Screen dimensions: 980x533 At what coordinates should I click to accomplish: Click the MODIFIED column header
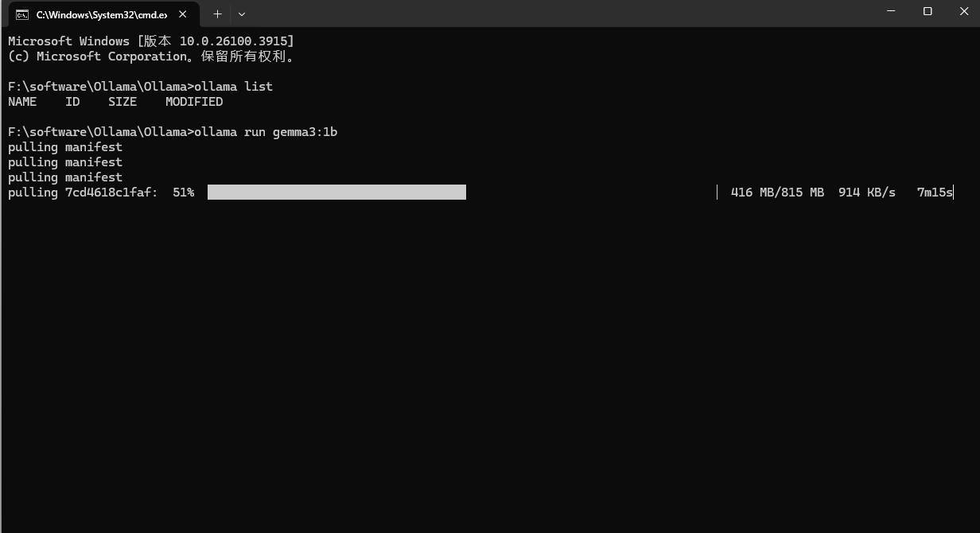coord(194,102)
